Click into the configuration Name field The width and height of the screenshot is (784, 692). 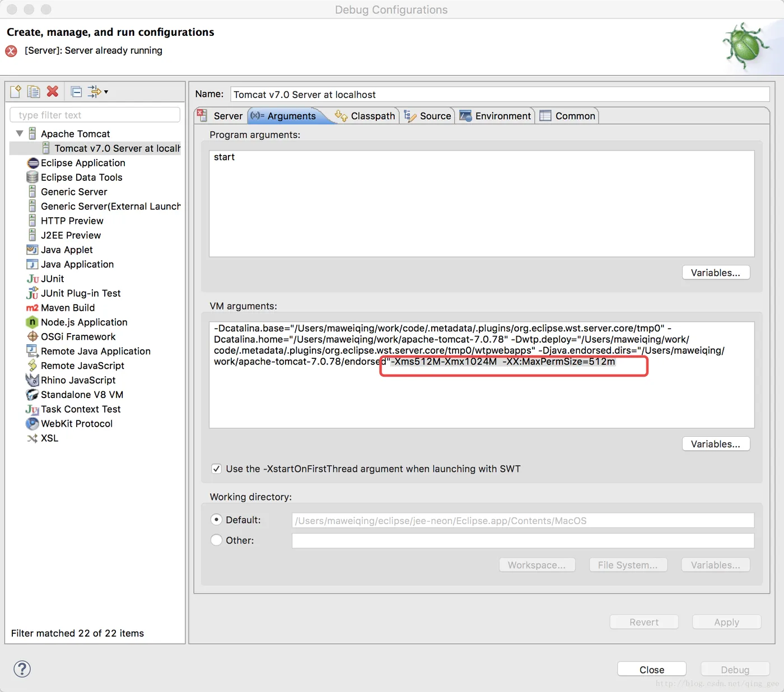500,95
